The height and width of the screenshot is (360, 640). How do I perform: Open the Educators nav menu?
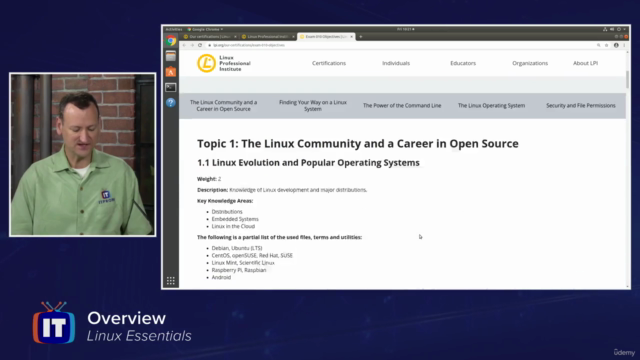(x=463, y=63)
